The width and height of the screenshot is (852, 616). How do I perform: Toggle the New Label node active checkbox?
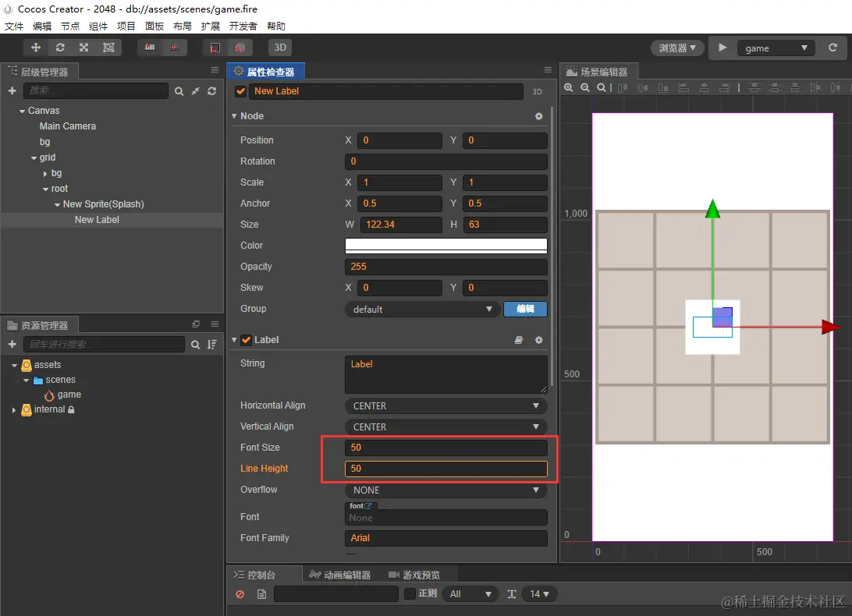[x=241, y=91]
